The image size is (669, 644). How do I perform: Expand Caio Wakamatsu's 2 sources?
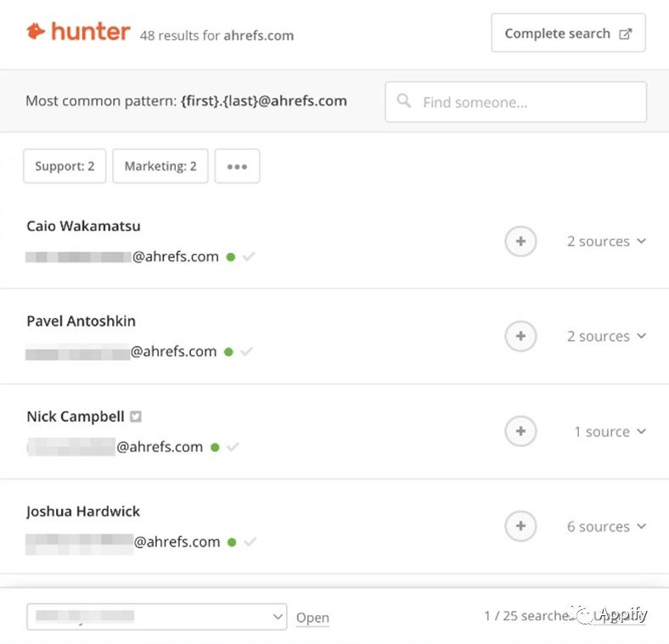click(606, 241)
